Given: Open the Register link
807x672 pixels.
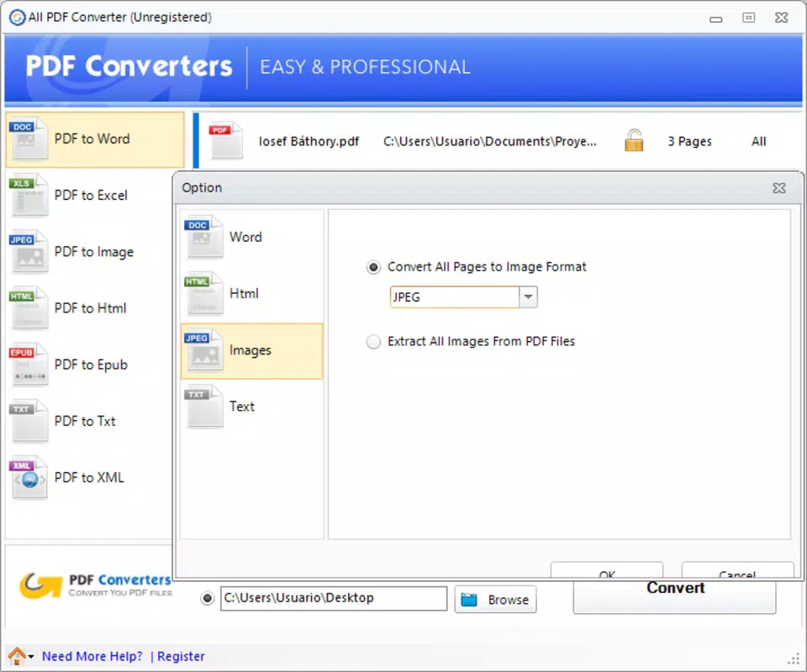Looking at the screenshot, I should [x=181, y=657].
